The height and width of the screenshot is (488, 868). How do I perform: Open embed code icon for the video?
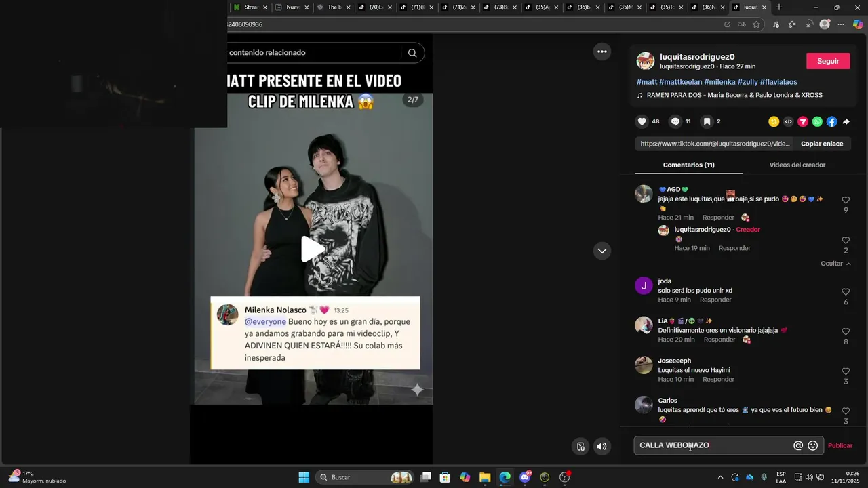[788, 122]
